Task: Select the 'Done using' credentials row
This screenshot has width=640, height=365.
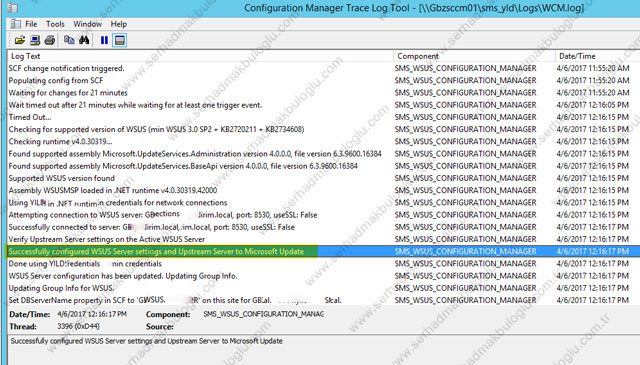Action: (x=324, y=264)
